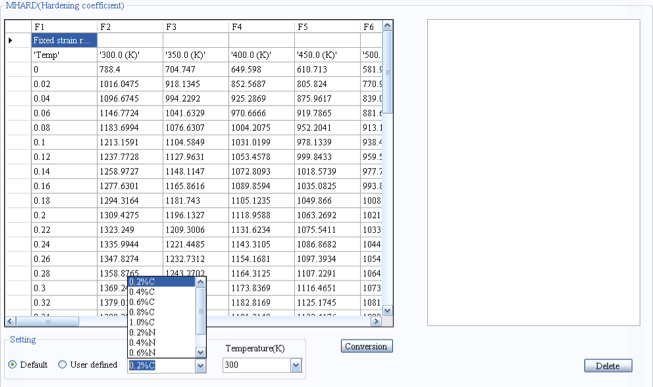Choose 0.8%C in the dropdown list
Screen dimensions: 653x387
pos(162,312)
